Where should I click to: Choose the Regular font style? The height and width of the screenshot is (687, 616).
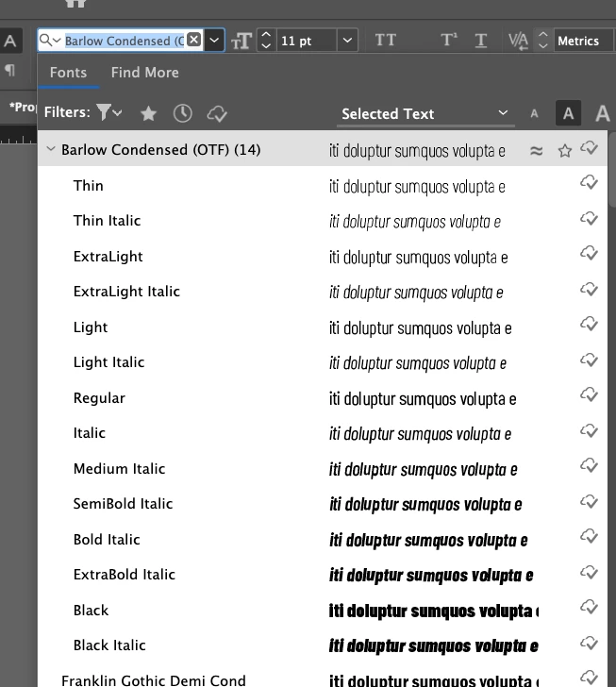tap(323, 398)
